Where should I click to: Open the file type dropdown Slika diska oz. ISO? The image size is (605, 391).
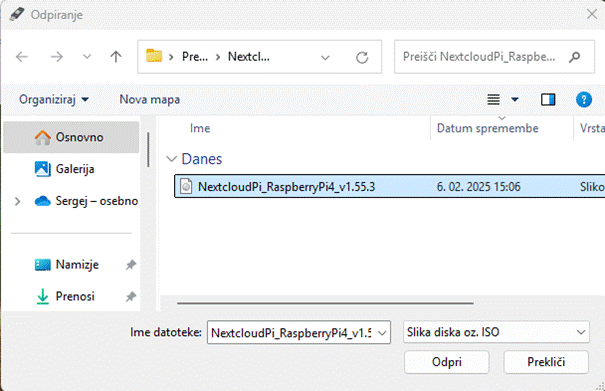(x=496, y=332)
